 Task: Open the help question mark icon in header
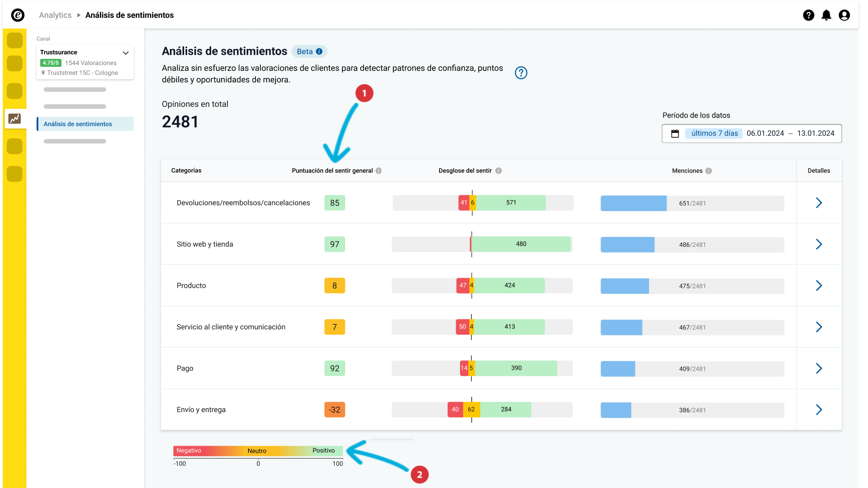click(808, 15)
